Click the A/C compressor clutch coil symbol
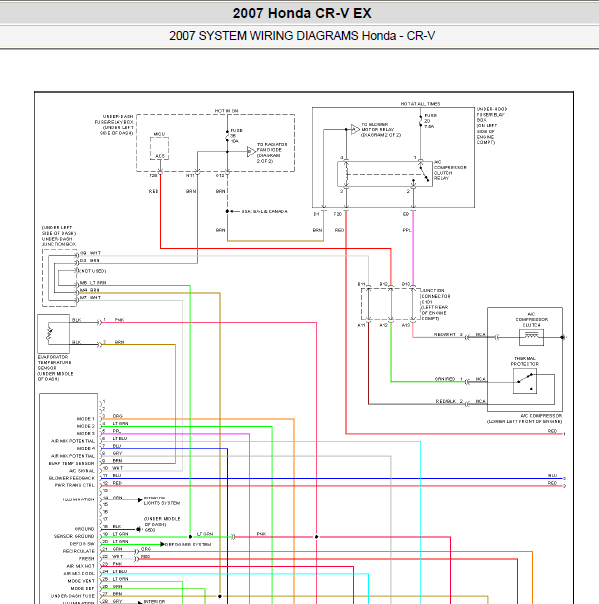Screen dimensions: 599x604 coord(531,337)
